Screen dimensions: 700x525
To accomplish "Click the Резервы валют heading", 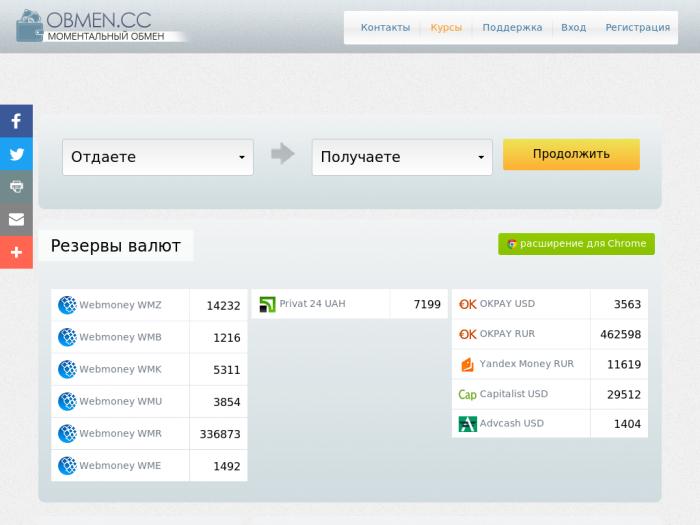I will (x=116, y=246).
